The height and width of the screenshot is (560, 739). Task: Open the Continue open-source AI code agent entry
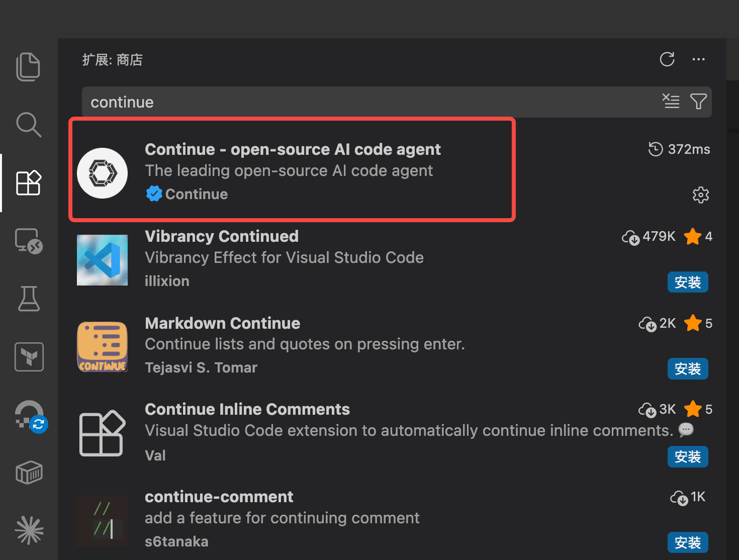coord(292,150)
